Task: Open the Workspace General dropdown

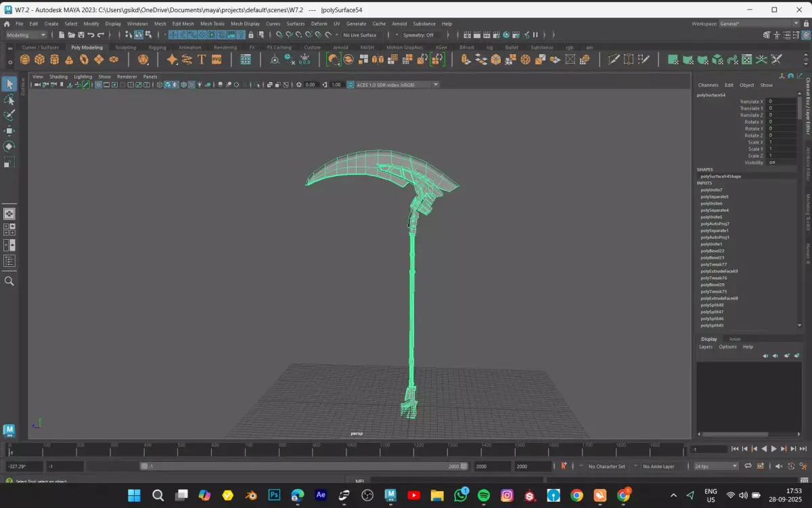Action: pos(759,24)
